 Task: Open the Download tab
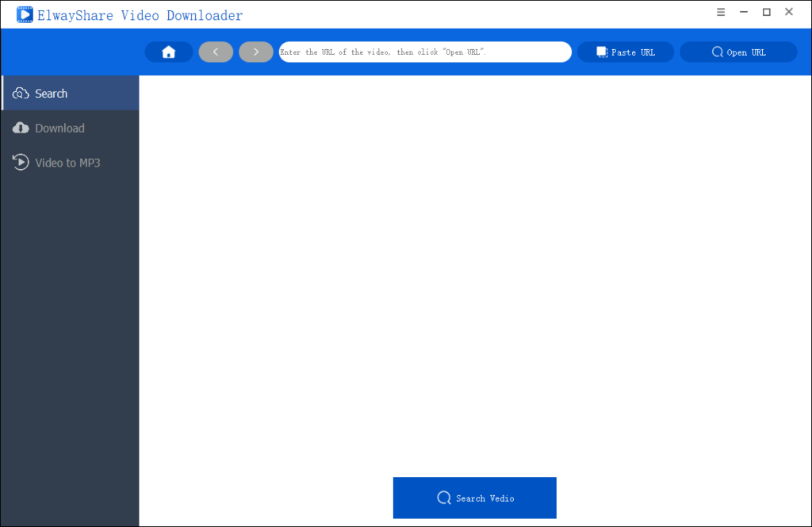[x=59, y=129]
